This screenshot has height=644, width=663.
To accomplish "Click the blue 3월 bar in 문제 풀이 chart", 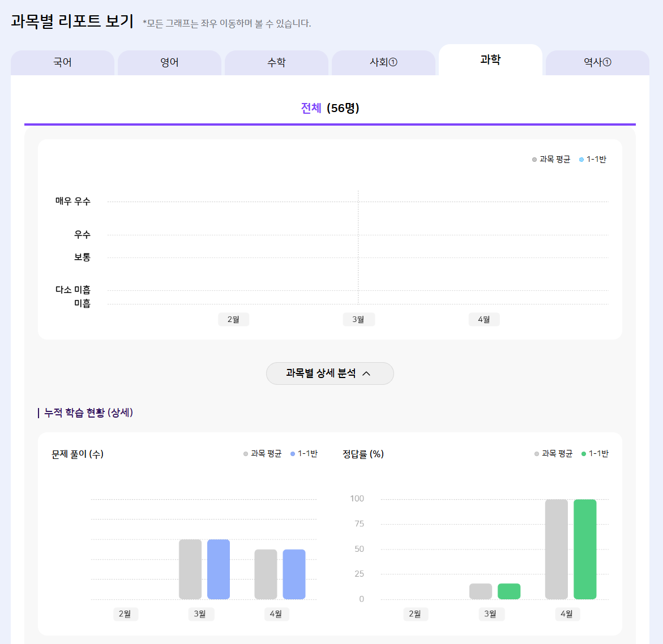I will [x=219, y=569].
